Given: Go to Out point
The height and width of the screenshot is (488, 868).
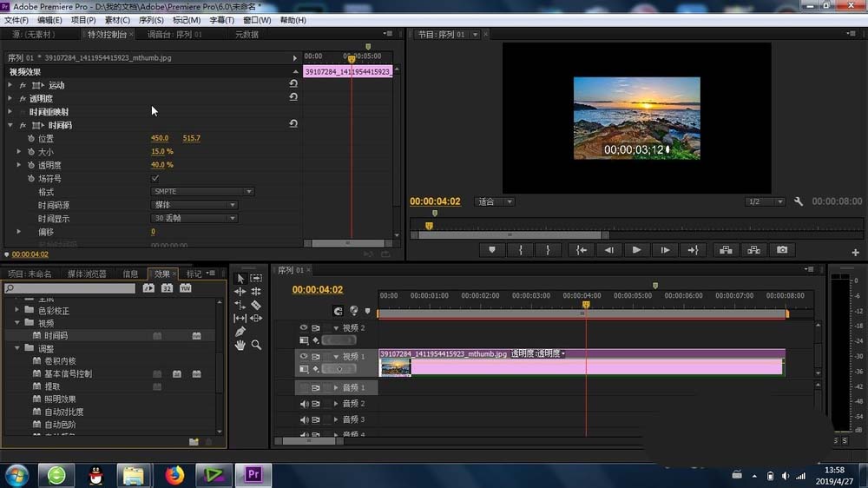Looking at the screenshot, I should [693, 250].
